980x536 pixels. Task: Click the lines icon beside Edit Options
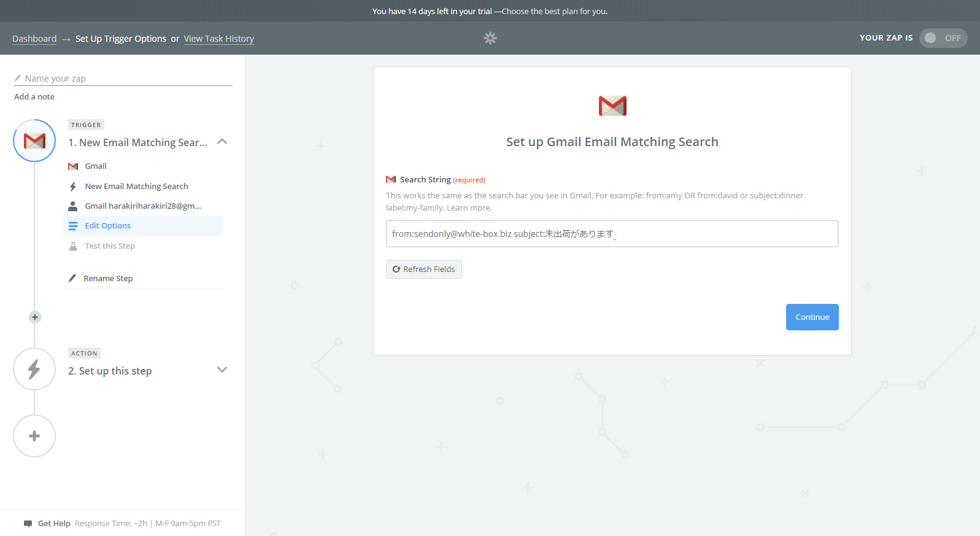point(73,225)
